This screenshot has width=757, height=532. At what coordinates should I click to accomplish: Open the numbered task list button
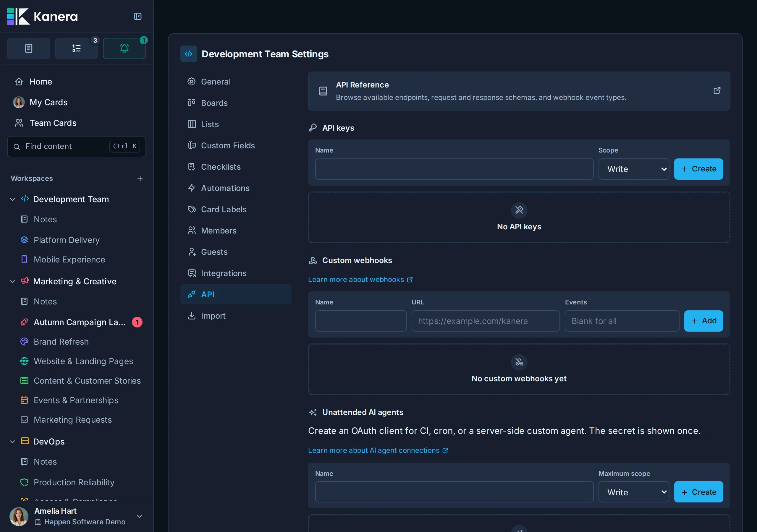pyautogui.click(x=77, y=48)
